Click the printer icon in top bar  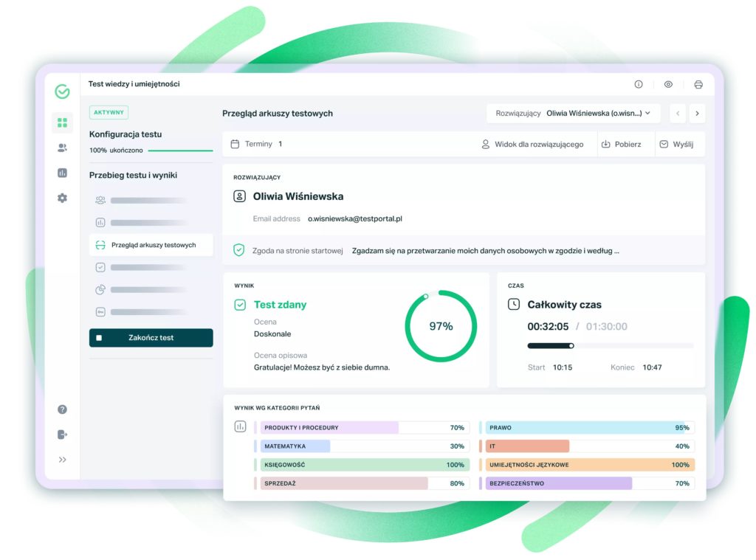698,84
